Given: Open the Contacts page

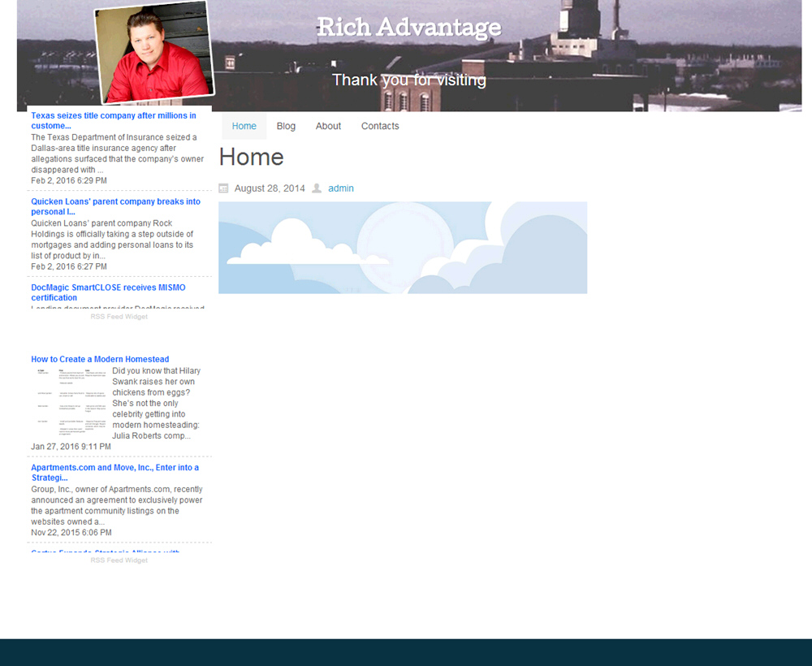Looking at the screenshot, I should [380, 127].
